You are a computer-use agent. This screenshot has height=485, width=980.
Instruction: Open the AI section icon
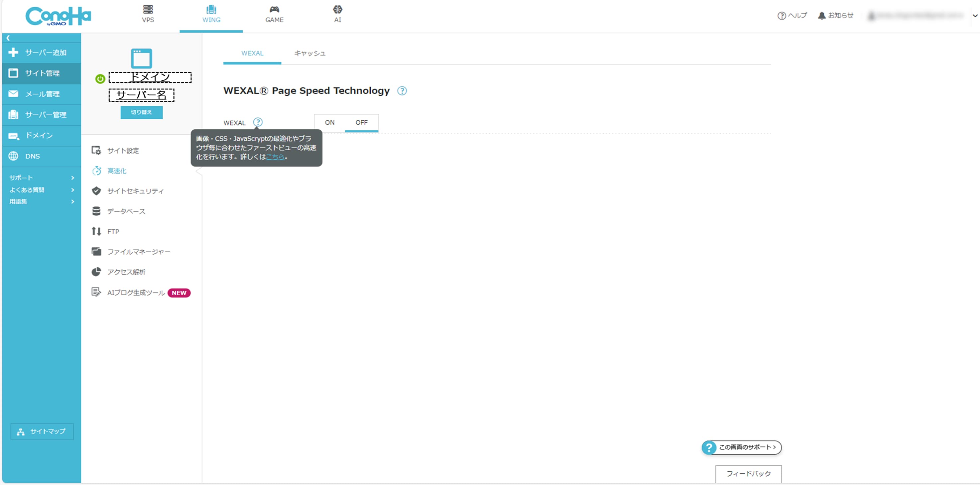[337, 9]
